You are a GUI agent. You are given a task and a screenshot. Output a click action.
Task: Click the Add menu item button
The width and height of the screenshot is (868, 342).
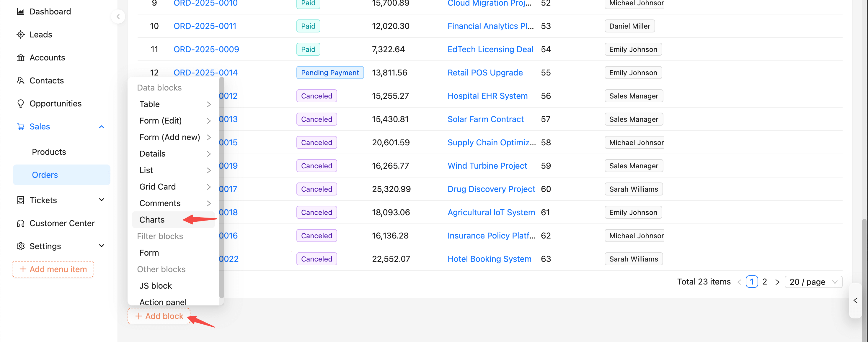click(x=53, y=269)
